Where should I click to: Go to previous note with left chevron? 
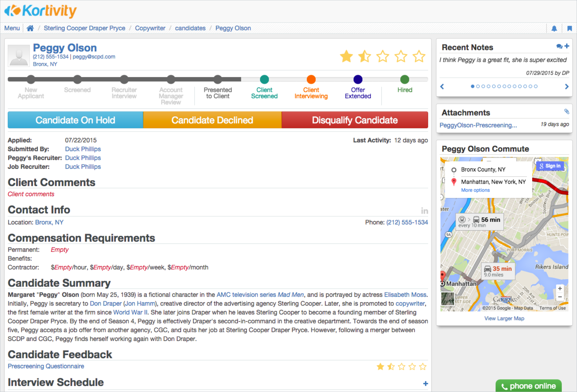point(442,86)
